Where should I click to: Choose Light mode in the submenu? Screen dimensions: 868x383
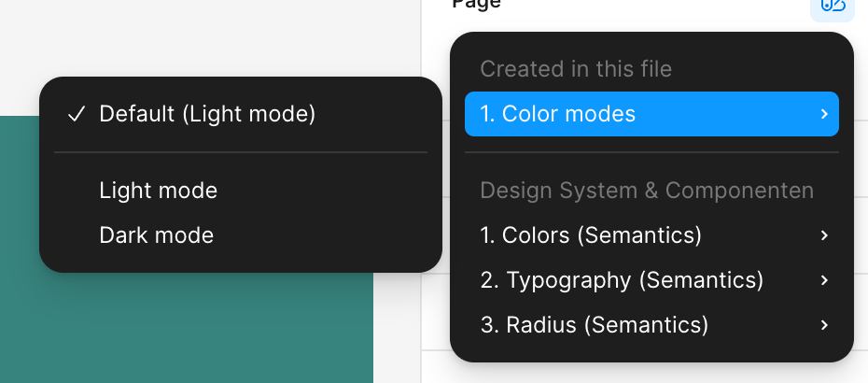click(x=240, y=191)
